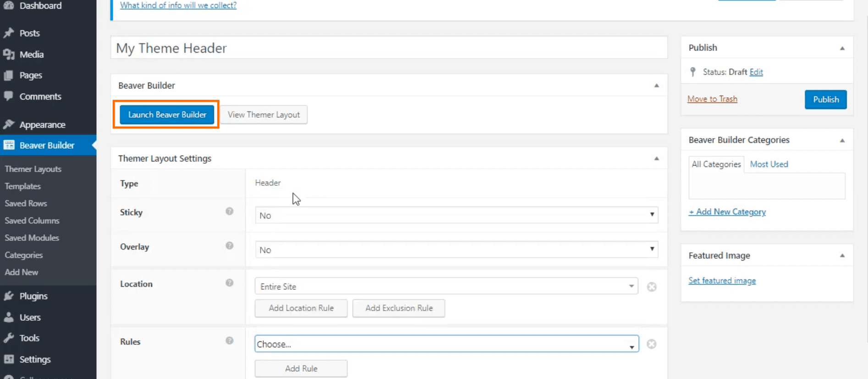Click the Location help question-mark icon
This screenshot has width=868, height=379.
tap(229, 283)
